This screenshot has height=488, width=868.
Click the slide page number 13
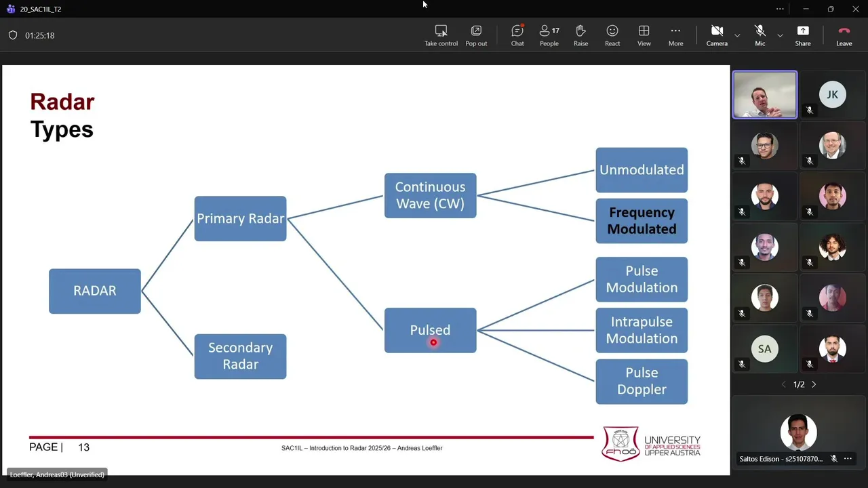click(83, 447)
